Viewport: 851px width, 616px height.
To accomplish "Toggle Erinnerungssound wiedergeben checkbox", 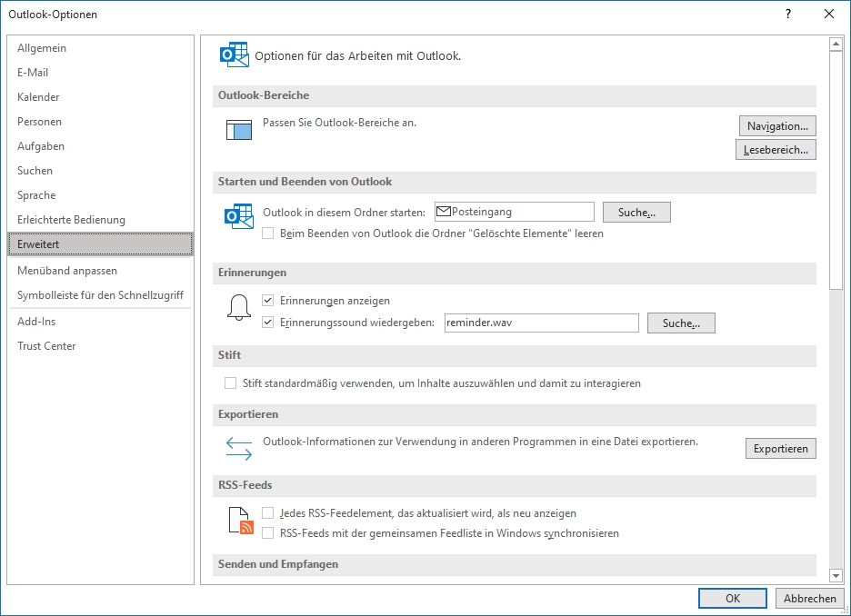I will click(268, 322).
